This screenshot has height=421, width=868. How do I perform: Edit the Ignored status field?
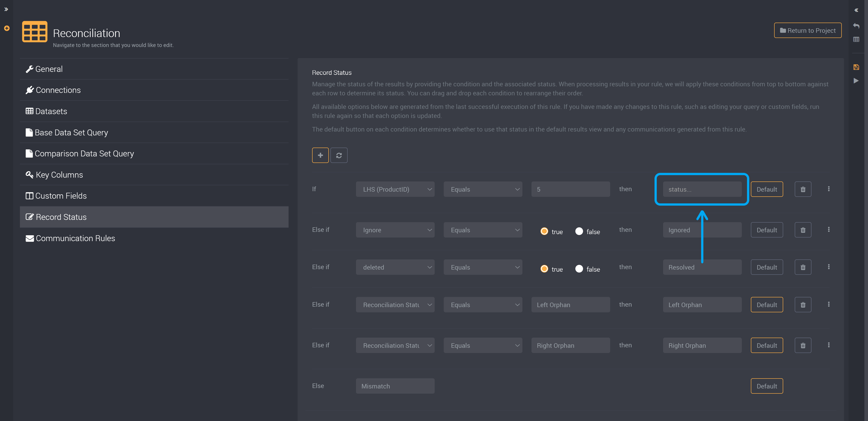(x=702, y=230)
